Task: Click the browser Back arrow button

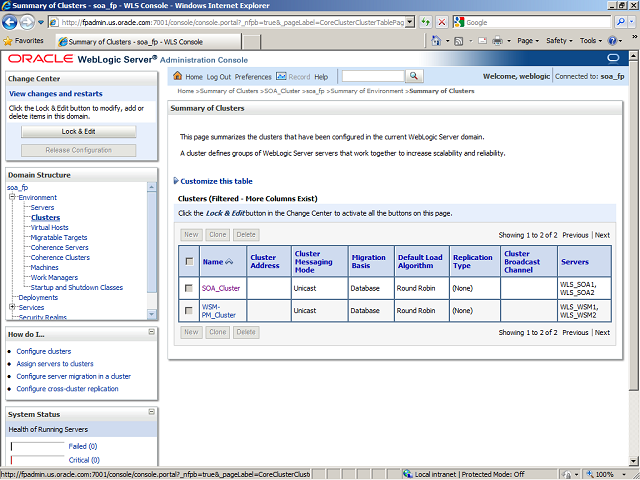Action: click(13, 21)
